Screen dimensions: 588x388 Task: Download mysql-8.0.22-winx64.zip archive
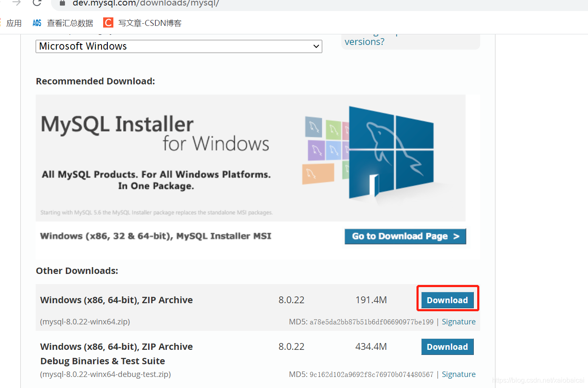[447, 300]
